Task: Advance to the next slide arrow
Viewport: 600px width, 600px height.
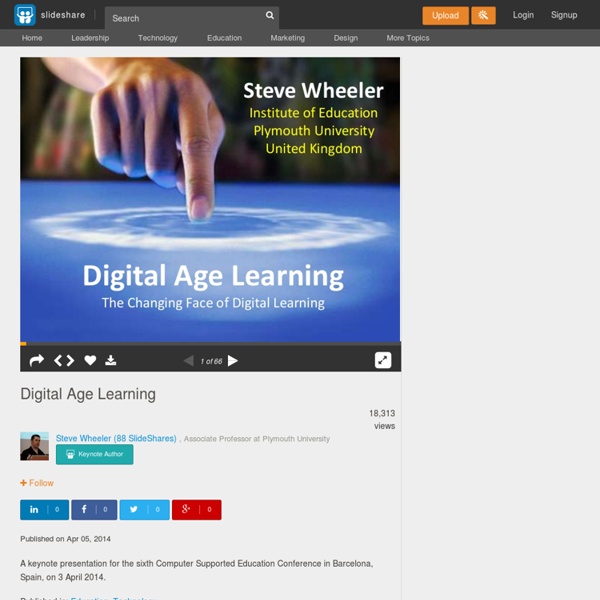Action: [x=233, y=360]
